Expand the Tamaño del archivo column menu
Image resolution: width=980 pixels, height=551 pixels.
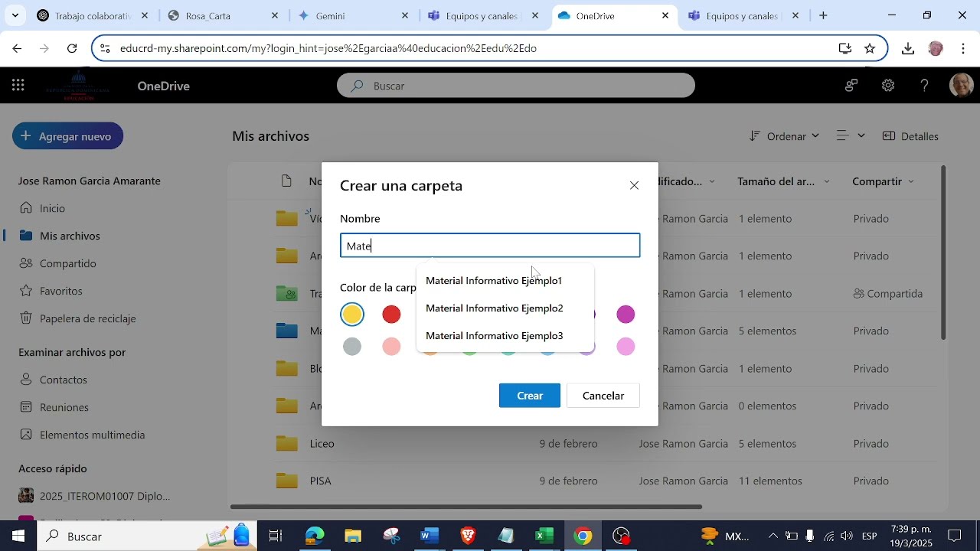tap(827, 181)
